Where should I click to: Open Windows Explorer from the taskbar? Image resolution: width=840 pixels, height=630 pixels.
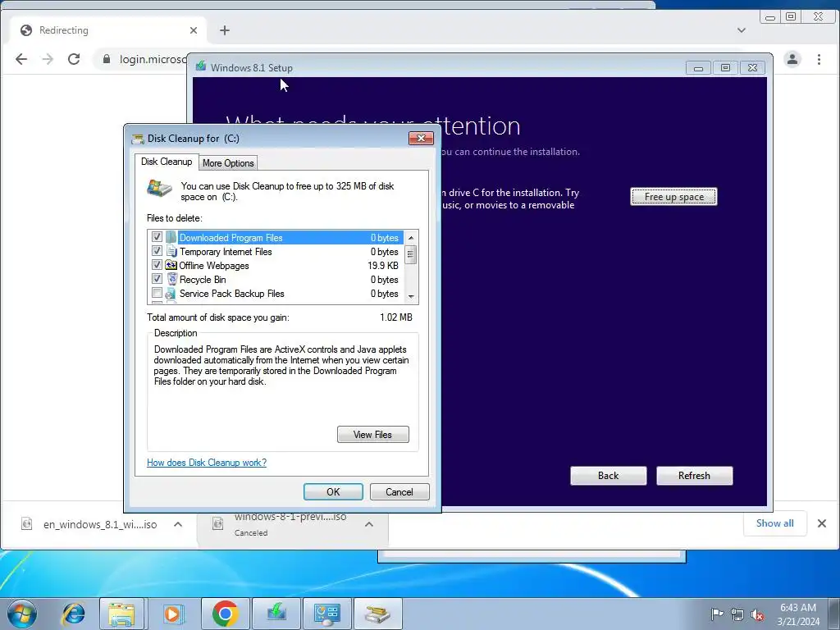121,614
